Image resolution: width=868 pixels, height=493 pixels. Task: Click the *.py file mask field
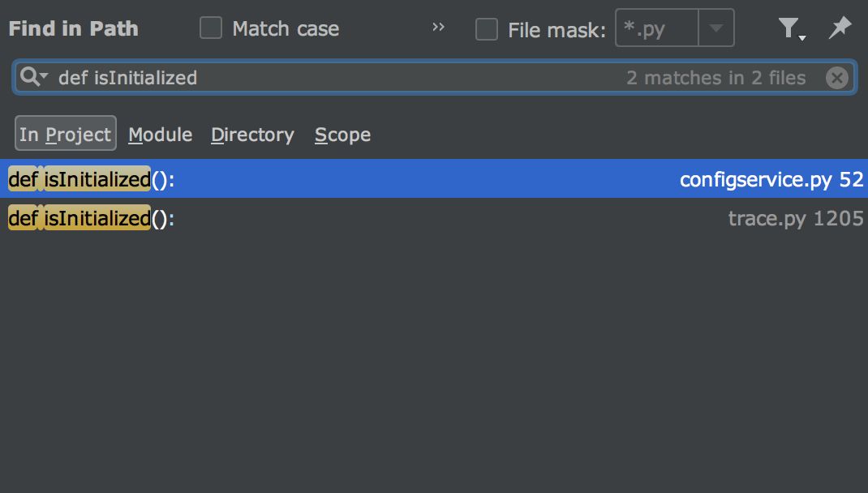pos(657,28)
